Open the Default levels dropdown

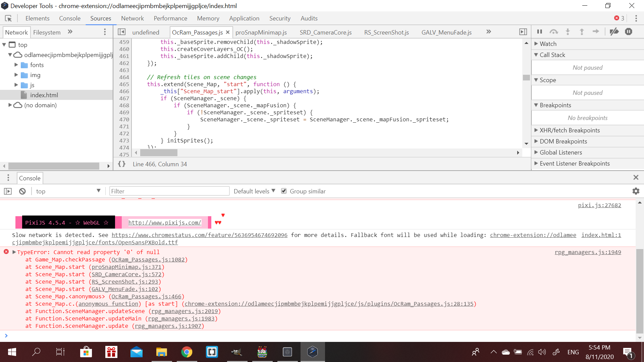[x=255, y=191]
